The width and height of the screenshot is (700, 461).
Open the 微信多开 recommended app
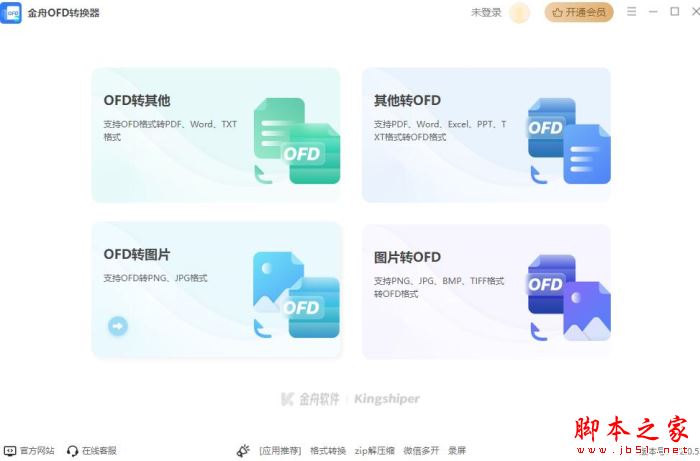pyautogui.click(x=421, y=451)
